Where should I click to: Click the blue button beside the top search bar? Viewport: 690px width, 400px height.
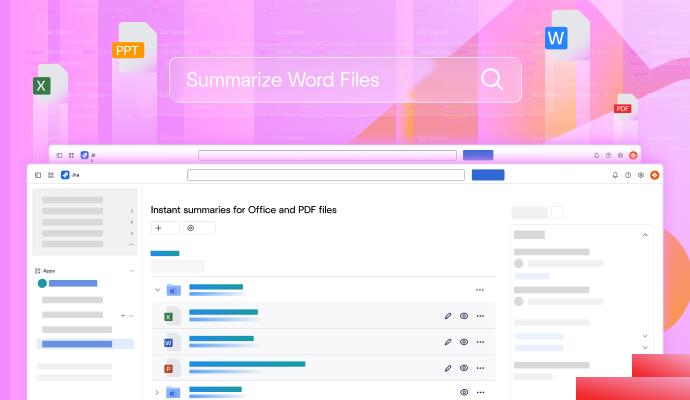tap(487, 175)
